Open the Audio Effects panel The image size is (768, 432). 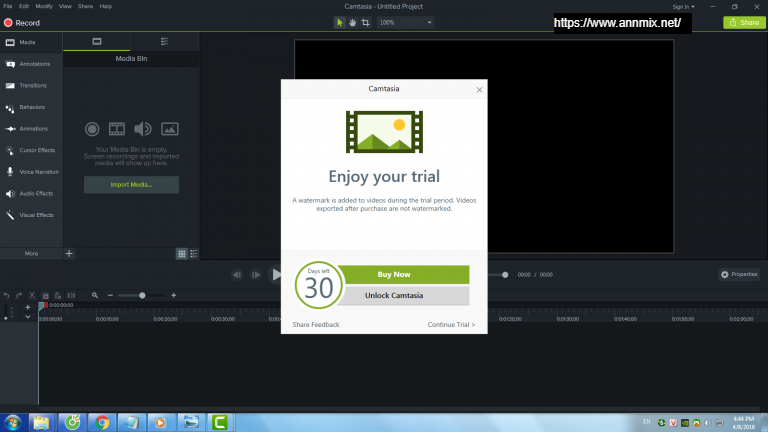[31, 193]
